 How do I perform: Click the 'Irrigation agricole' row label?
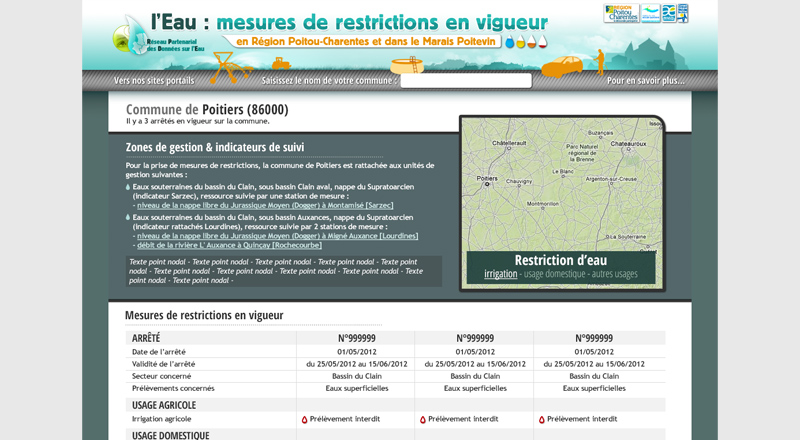tap(161, 419)
